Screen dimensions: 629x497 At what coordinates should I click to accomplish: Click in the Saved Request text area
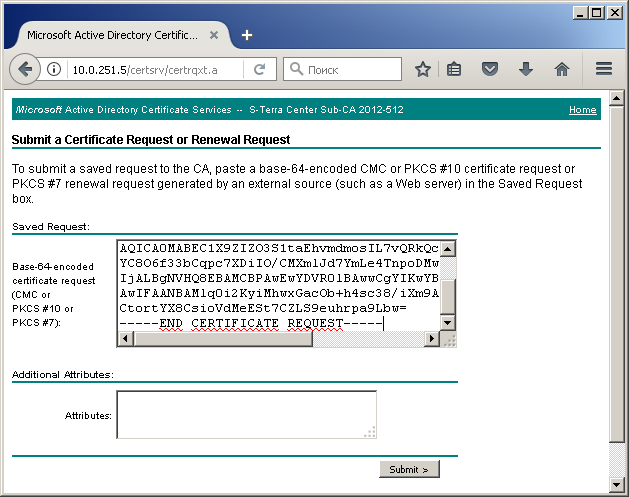click(278, 285)
